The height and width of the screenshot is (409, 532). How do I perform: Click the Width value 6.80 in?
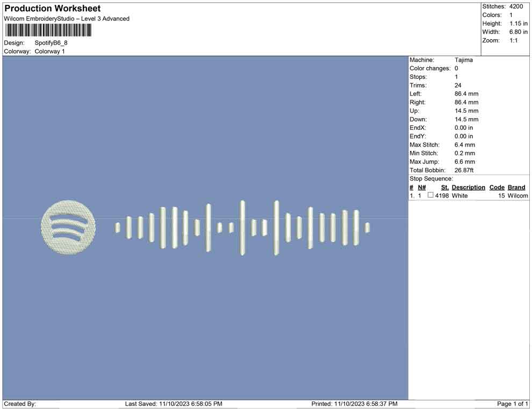[x=519, y=32]
